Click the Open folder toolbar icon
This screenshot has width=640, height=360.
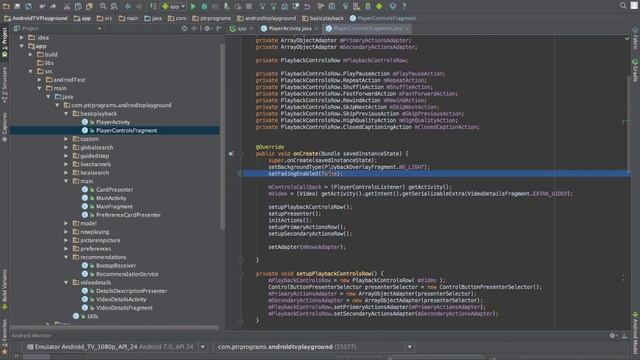(x=6, y=6)
